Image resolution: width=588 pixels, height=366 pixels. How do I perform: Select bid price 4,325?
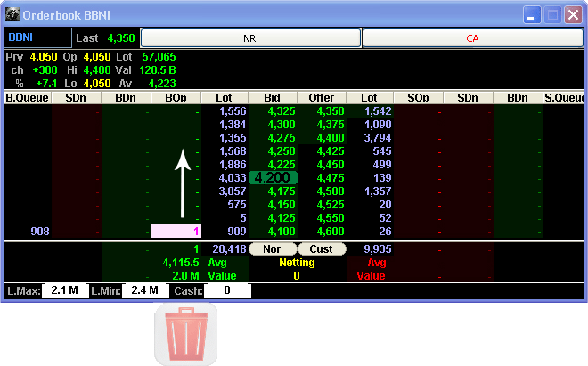[x=282, y=111]
